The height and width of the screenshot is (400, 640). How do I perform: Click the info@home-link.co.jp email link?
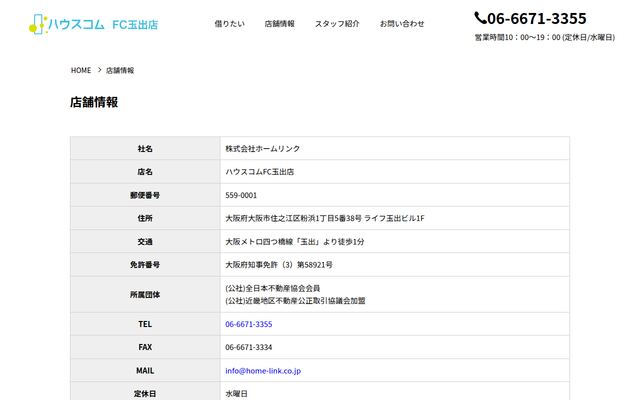click(x=263, y=371)
